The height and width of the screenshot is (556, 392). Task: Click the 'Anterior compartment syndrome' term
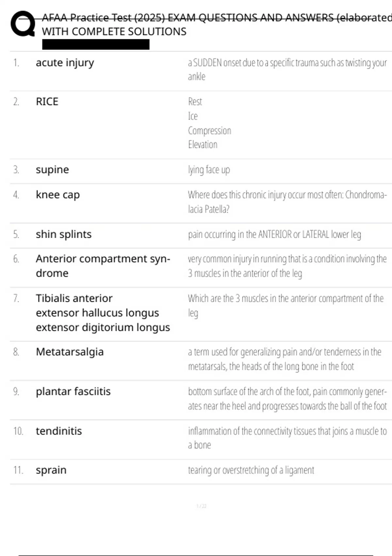pos(103,266)
